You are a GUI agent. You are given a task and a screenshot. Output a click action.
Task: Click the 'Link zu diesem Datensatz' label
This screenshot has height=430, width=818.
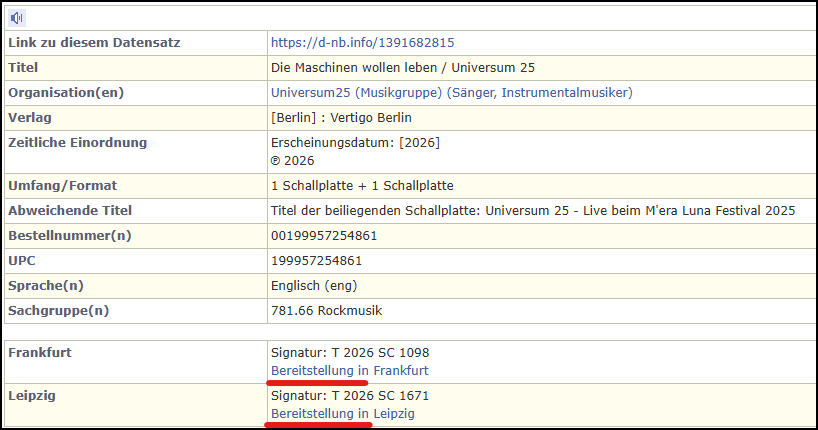pos(94,43)
